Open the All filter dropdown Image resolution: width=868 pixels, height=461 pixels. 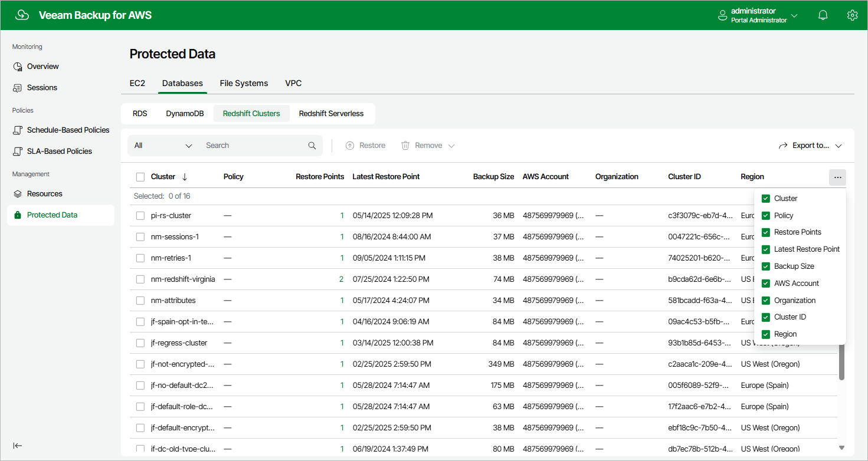point(163,146)
